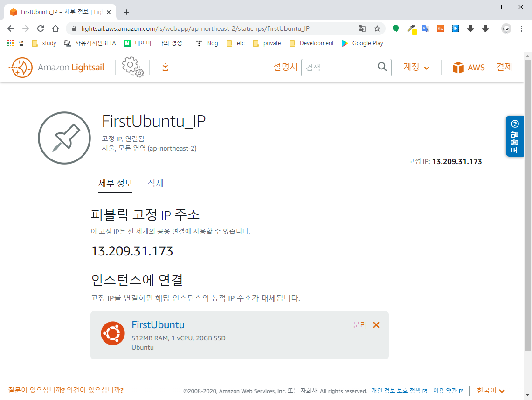Click the page vertical scrollbar
The height and width of the screenshot is (400, 532).
click(527, 205)
